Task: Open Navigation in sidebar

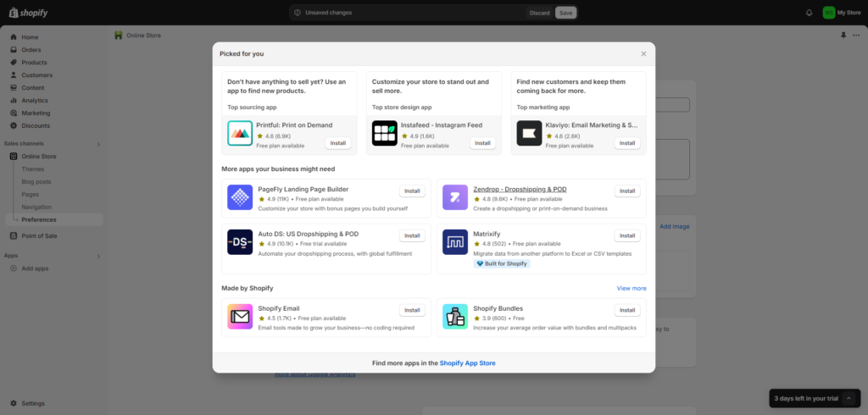Action: tap(36, 207)
